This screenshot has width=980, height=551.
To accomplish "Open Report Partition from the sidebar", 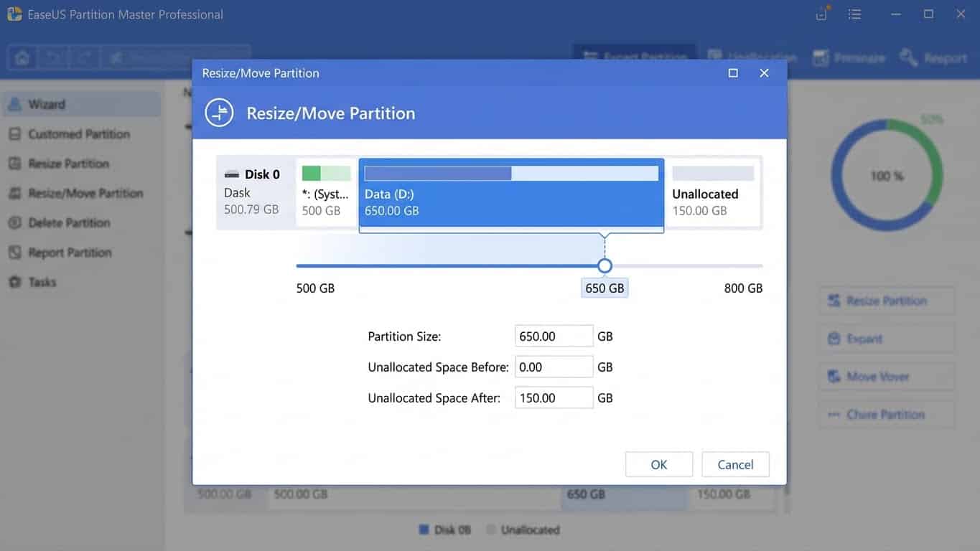I will coord(70,252).
